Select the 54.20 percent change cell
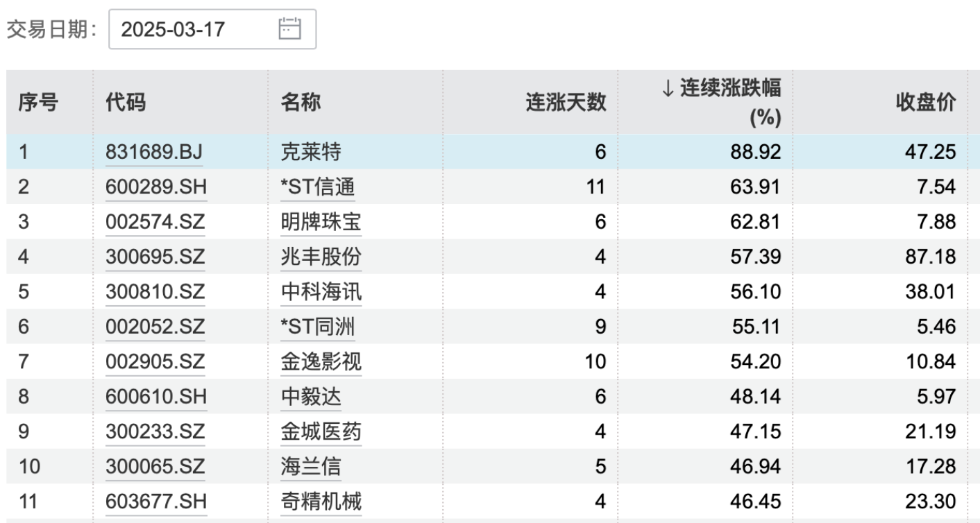980x523 pixels. [x=757, y=361]
